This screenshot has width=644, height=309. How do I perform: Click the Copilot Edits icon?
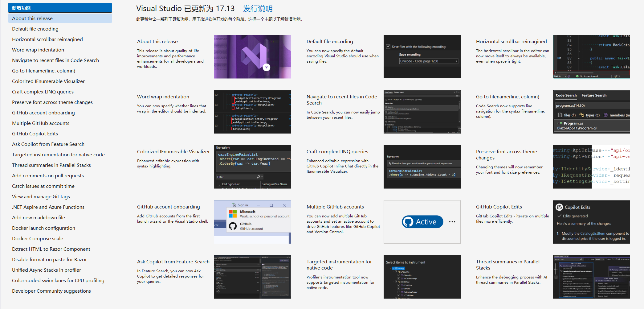[559, 207]
